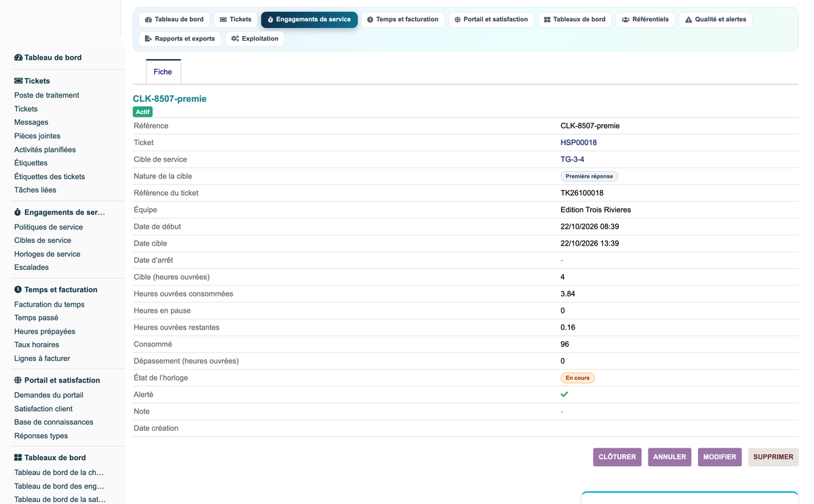The image size is (814, 504).
Task: Click the grid icon on top Tableaux de bord button
Action: tap(547, 20)
